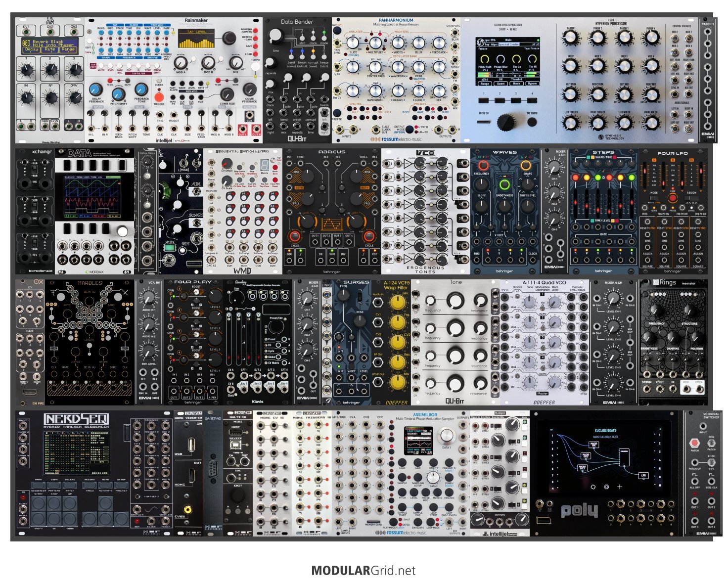Viewport: 728px width, 581px height.
Task: Click the Gamepad module title
Action: point(213,418)
